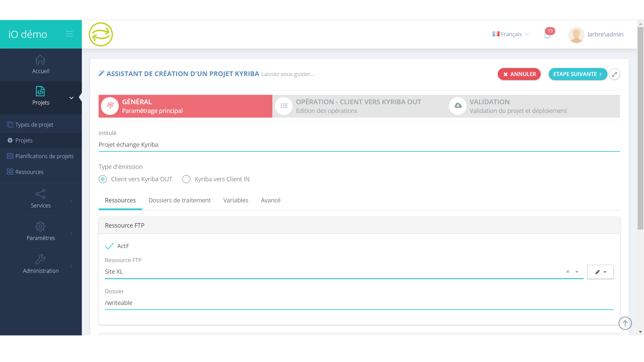
Task: Expand the Paramètres section chevron
Action: pos(71,233)
